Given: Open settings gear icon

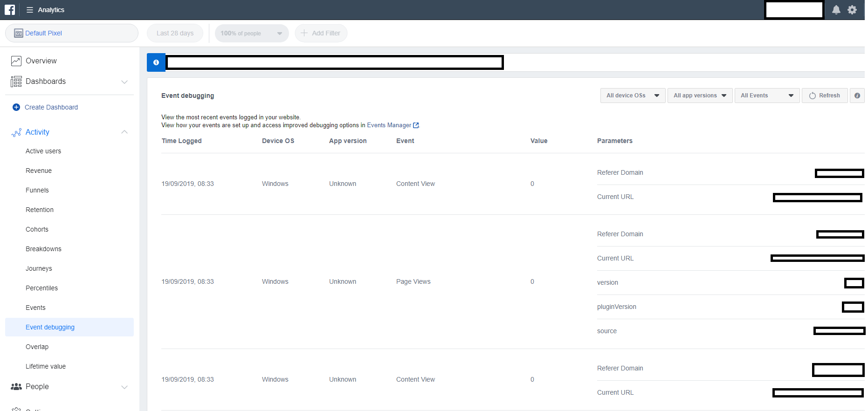Looking at the screenshot, I should click(x=852, y=10).
